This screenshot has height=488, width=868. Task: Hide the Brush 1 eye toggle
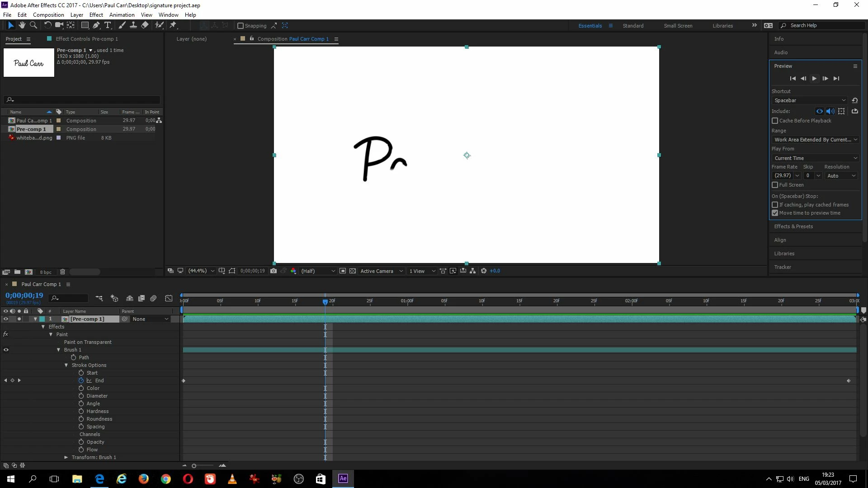click(6, 350)
